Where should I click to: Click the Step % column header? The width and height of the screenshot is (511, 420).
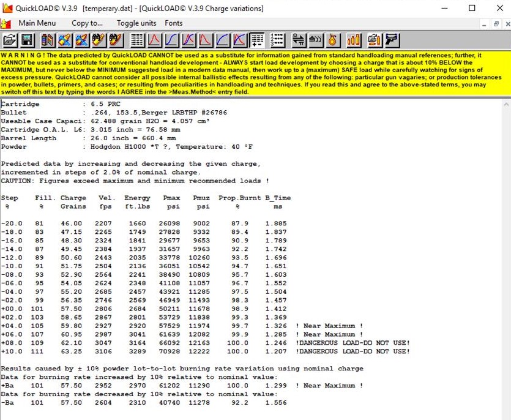pos(9,202)
